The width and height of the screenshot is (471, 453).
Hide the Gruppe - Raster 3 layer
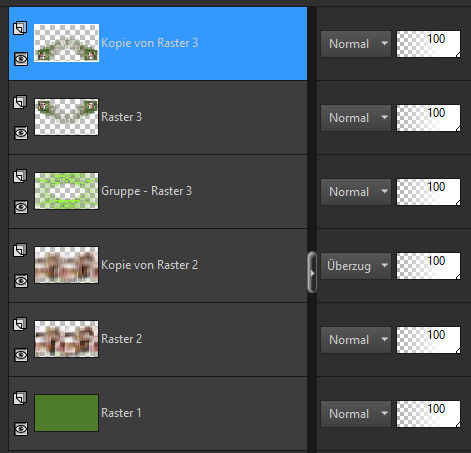[x=21, y=207]
